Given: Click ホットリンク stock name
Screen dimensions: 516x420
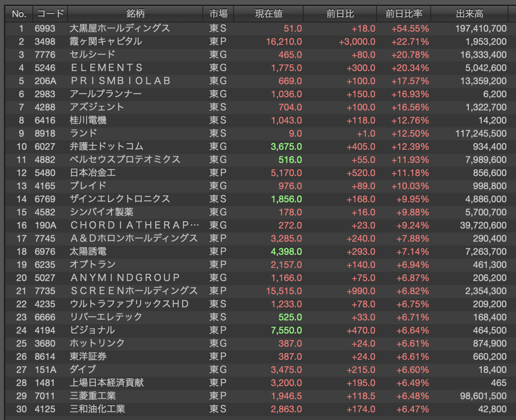Looking at the screenshot, I should 97,343.
